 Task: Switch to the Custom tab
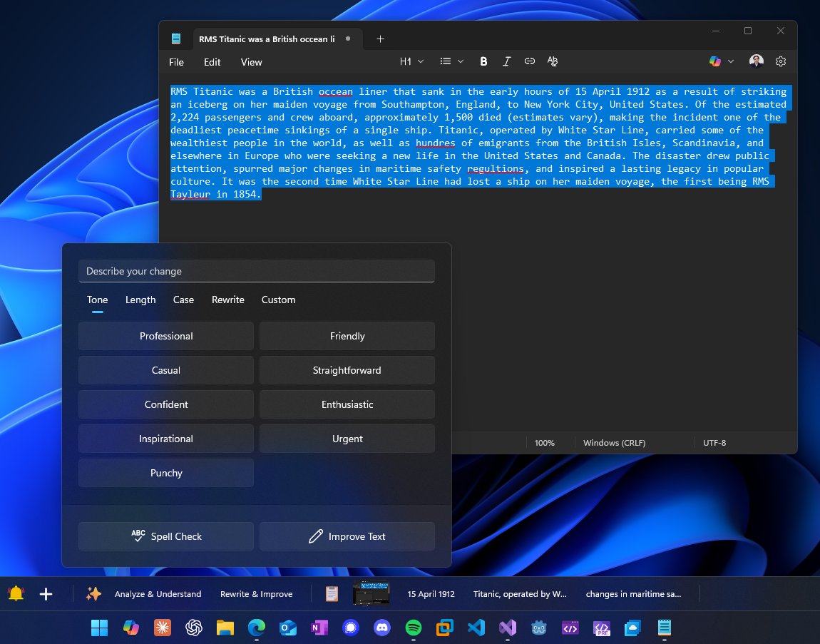click(x=278, y=300)
